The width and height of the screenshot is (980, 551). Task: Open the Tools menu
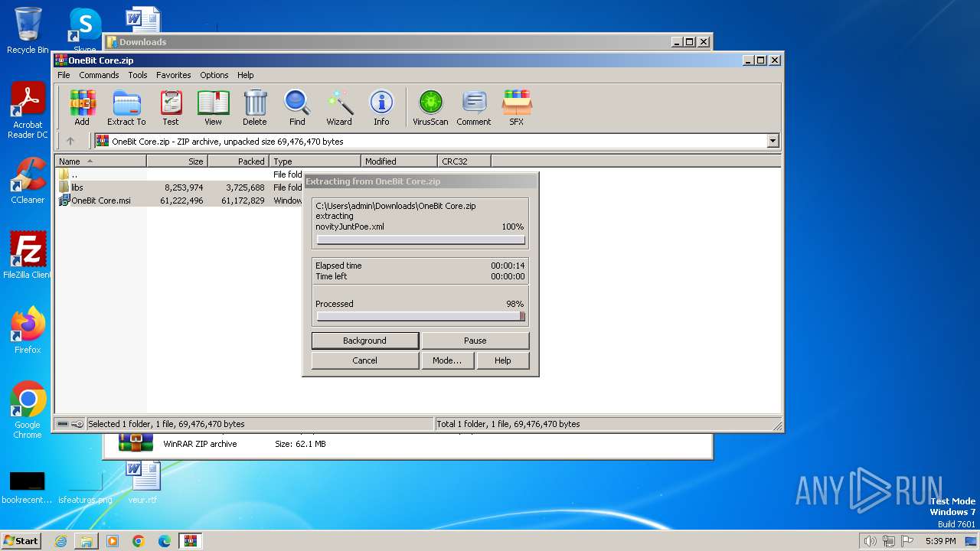[138, 75]
